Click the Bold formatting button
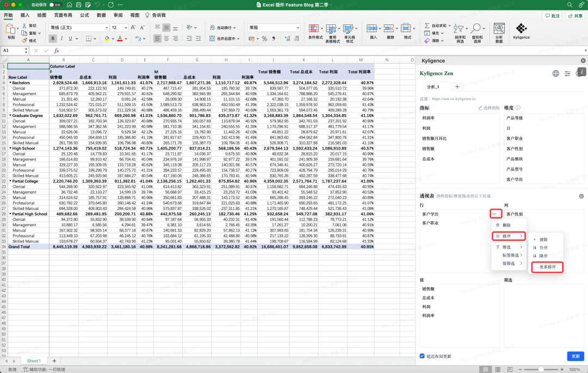 53,39
